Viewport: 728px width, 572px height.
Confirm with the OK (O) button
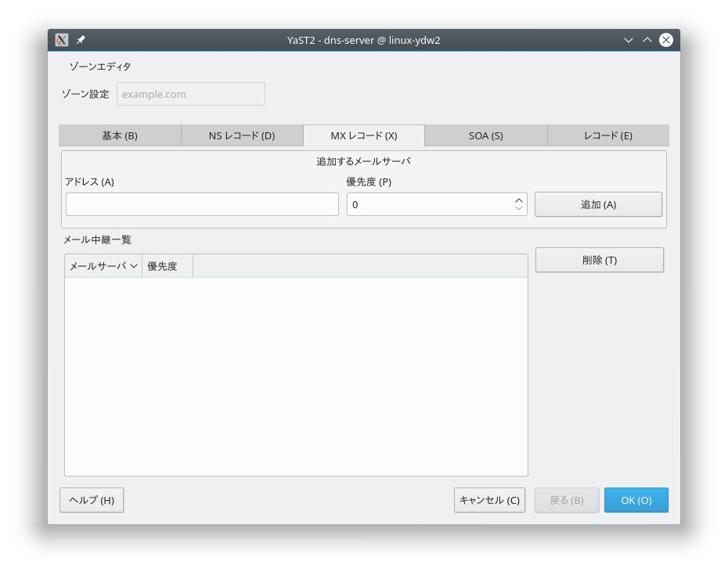[x=636, y=500]
